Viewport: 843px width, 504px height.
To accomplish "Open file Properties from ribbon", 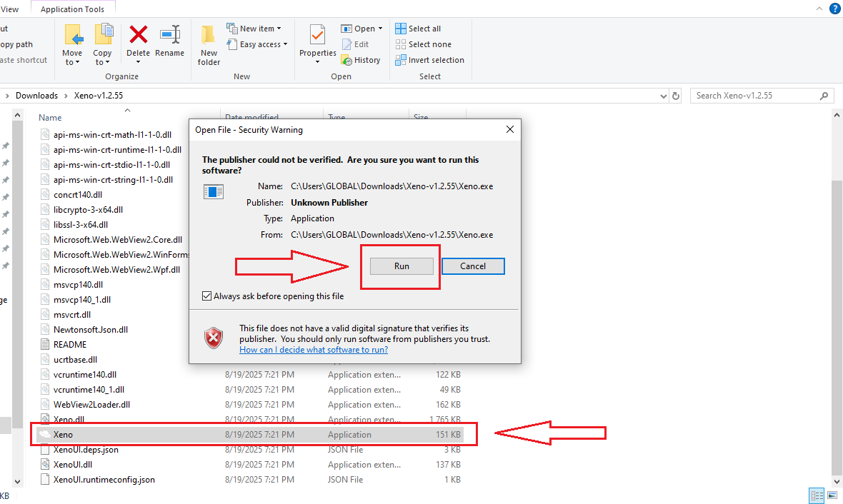I will coord(317,44).
